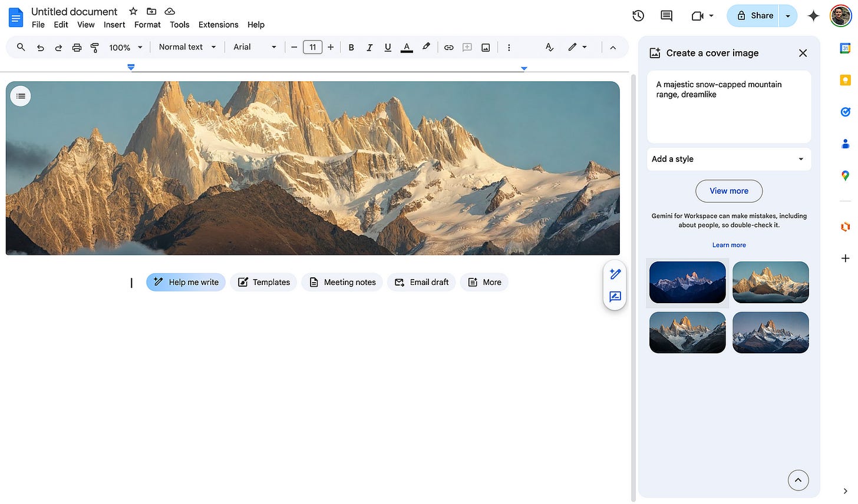Star the Untitled document
858x504 pixels.
pos(133,11)
